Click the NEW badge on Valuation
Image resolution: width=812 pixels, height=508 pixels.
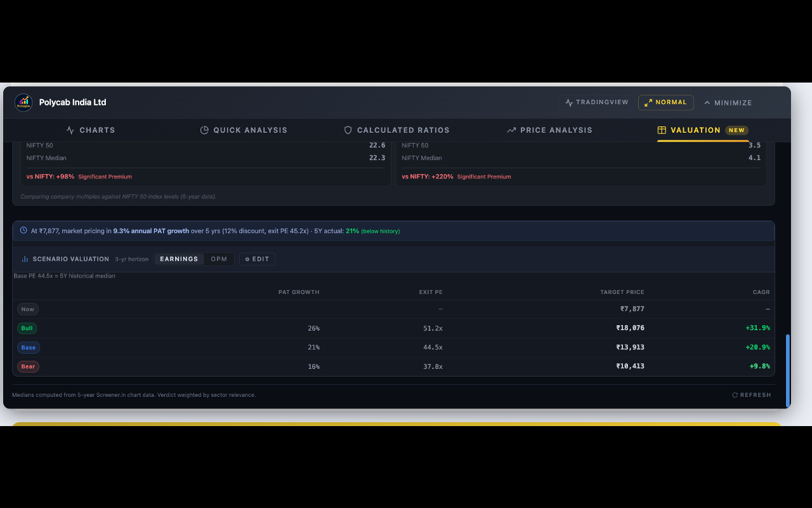click(737, 130)
